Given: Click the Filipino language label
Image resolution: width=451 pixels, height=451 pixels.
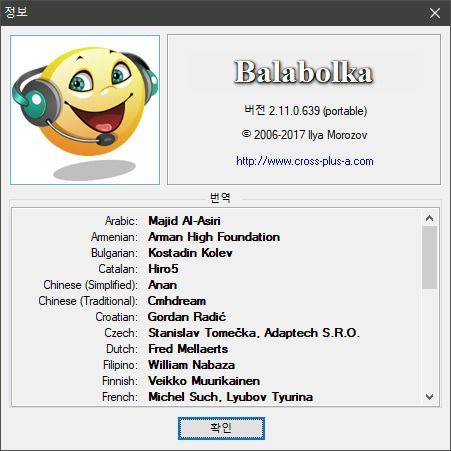Looking at the screenshot, I should point(120,365).
